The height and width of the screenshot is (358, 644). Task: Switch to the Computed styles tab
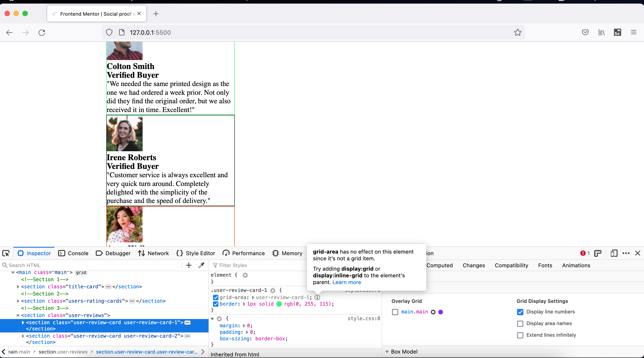tap(439, 265)
